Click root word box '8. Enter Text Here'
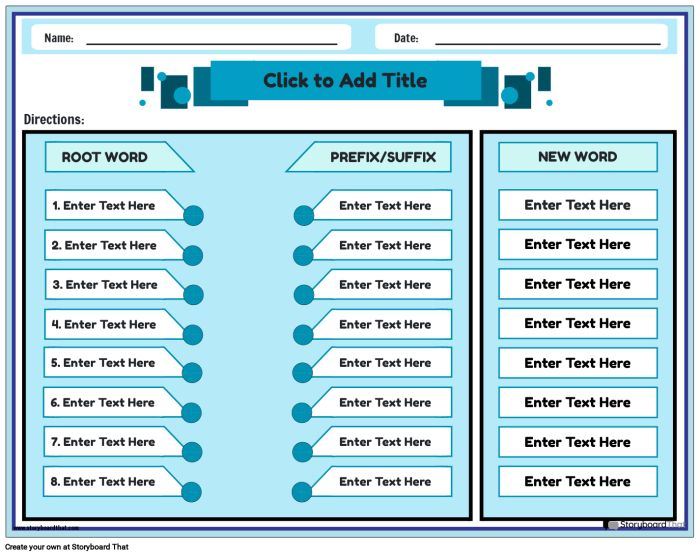This screenshot has width=700, height=556. click(112, 481)
